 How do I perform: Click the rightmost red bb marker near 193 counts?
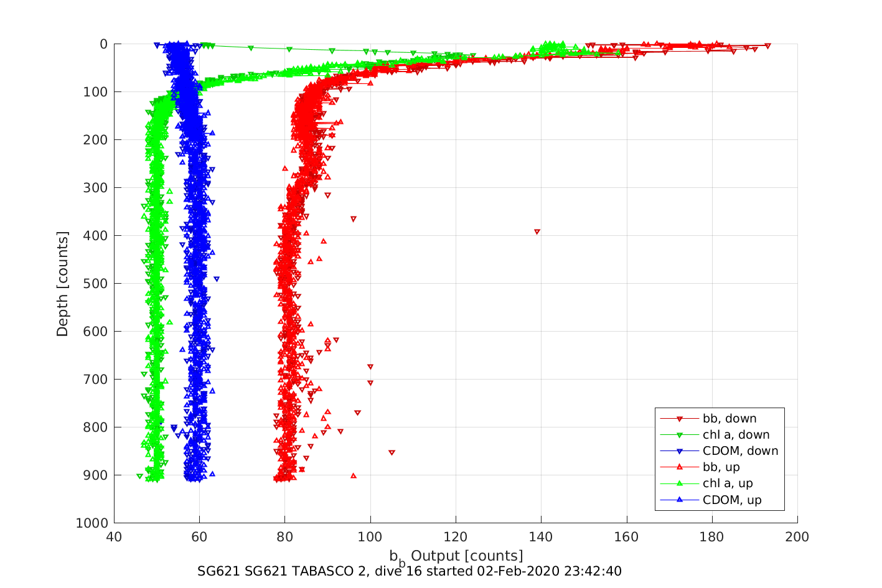(767, 46)
